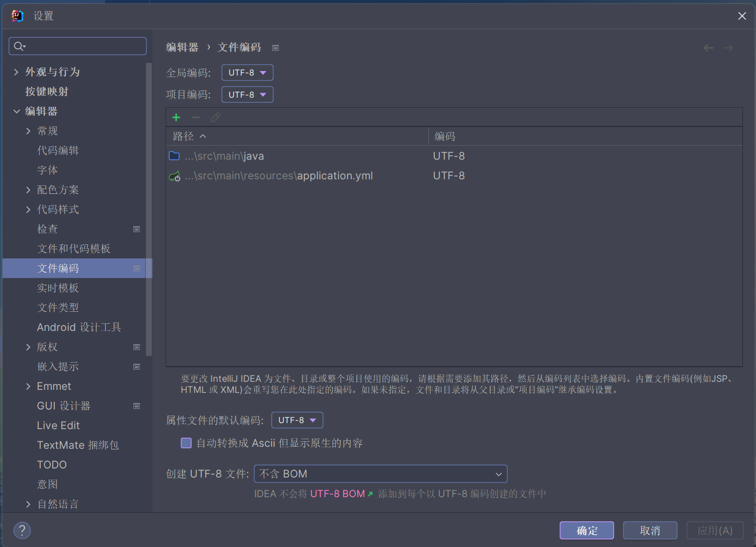Viewport: 756px width, 547px height.
Task: Click the back navigation arrow
Action: (708, 47)
